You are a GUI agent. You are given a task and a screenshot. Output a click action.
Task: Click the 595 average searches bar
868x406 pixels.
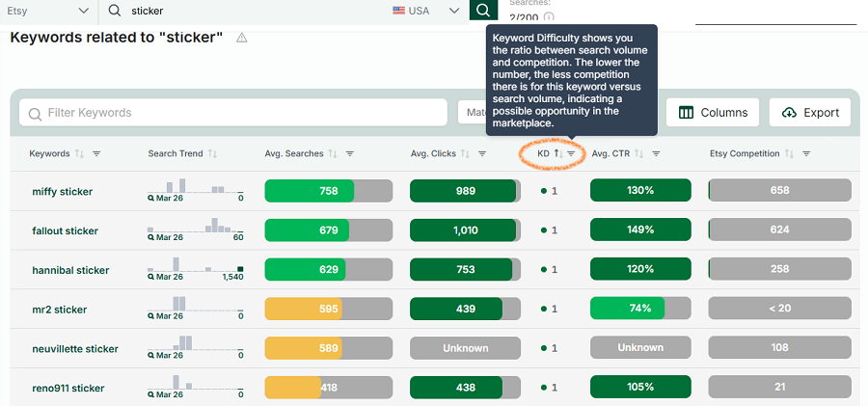[x=329, y=309]
